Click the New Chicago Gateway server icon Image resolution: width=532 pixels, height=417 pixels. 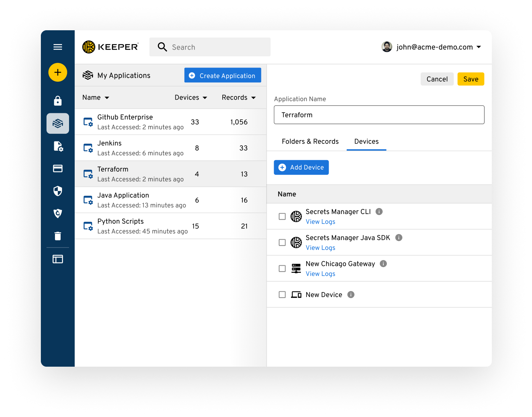tap(296, 268)
